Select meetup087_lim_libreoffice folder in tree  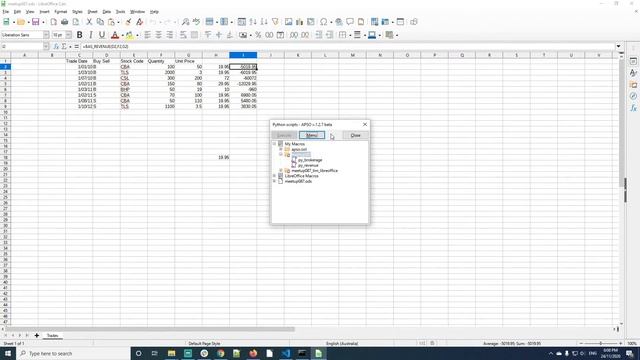click(314, 171)
